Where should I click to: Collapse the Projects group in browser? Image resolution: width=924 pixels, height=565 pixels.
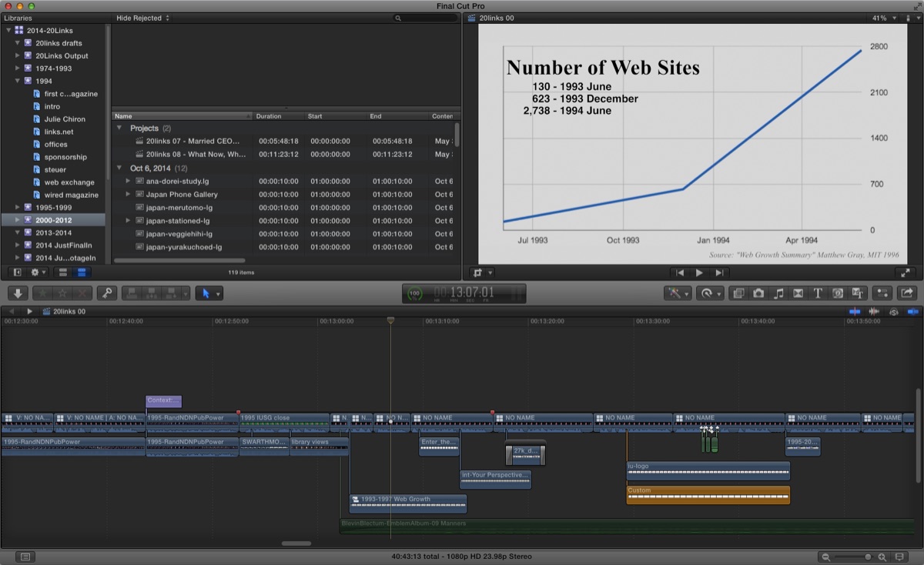(x=119, y=128)
